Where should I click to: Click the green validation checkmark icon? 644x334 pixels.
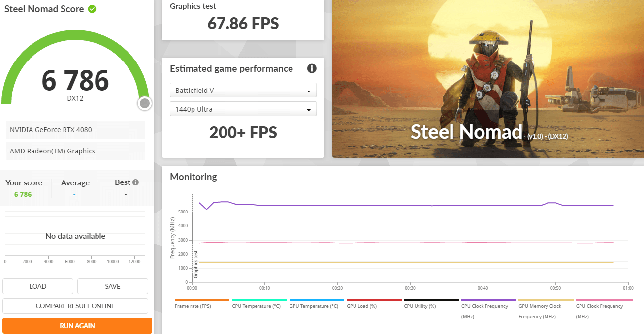click(x=92, y=9)
